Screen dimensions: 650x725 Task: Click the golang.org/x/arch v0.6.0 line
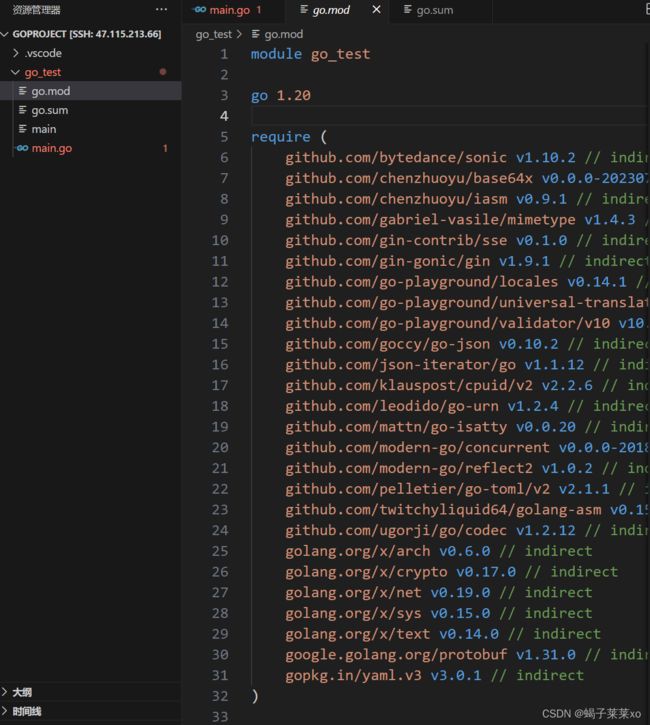(439, 551)
